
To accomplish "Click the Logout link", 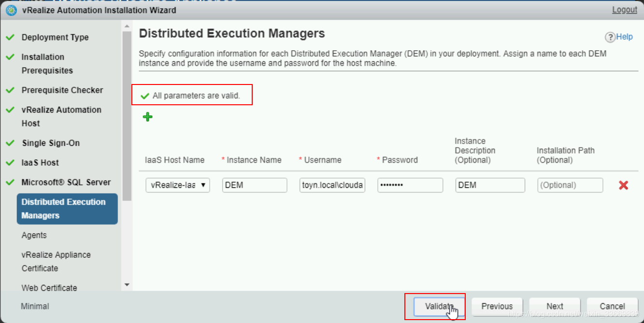I will tap(625, 10).
